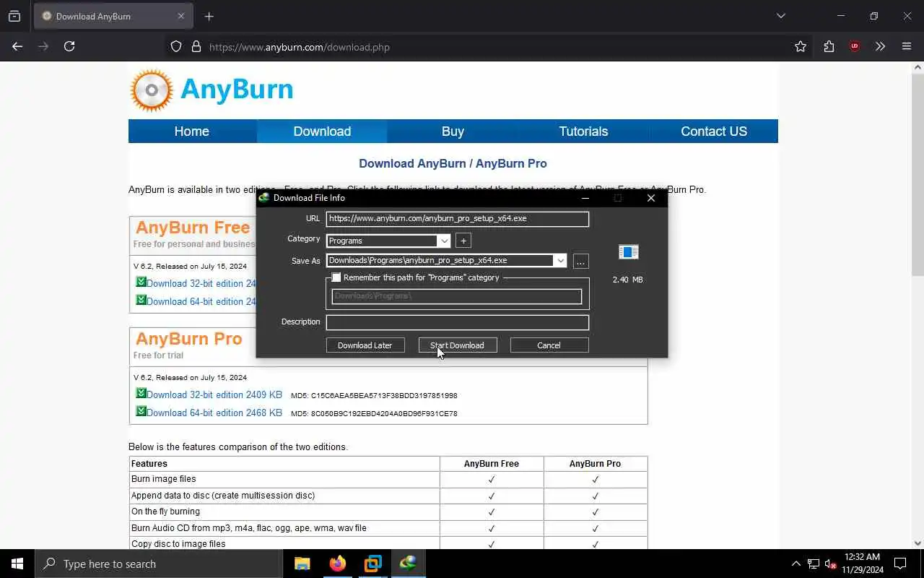Select the Download AnyBurn browser tab

[113, 16]
